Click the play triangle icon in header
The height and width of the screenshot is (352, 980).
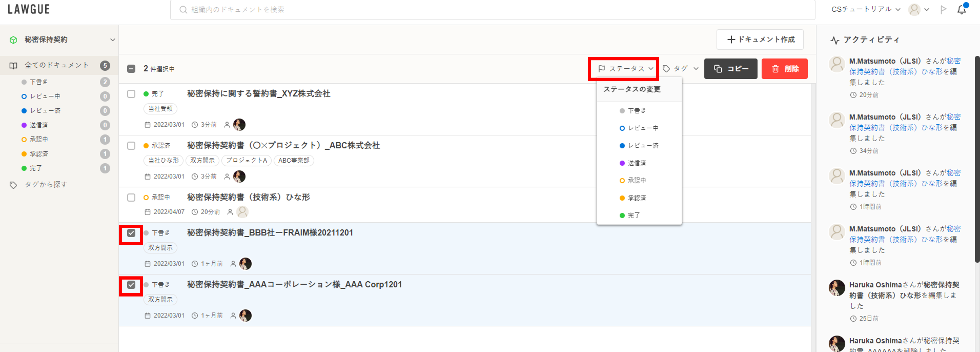coord(943,10)
